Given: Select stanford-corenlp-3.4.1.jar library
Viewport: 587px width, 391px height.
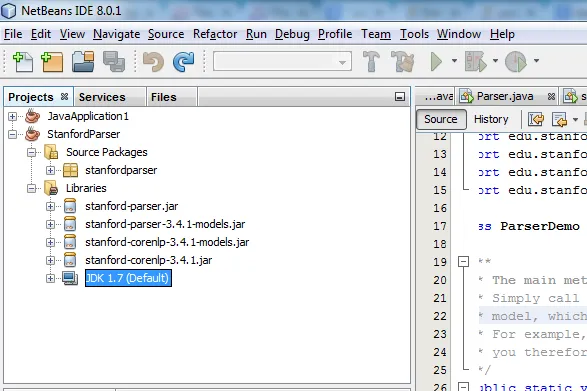Looking at the screenshot, I should coord(148,260).
